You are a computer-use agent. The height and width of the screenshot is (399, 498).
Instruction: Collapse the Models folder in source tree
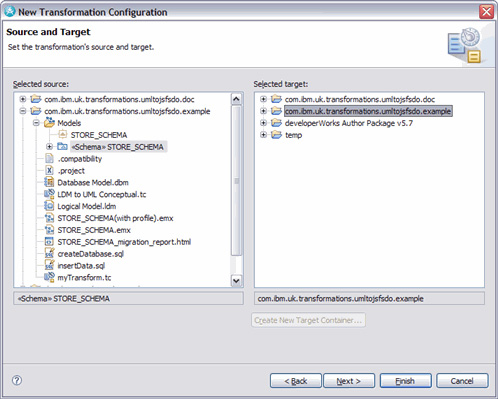point(36,123)
